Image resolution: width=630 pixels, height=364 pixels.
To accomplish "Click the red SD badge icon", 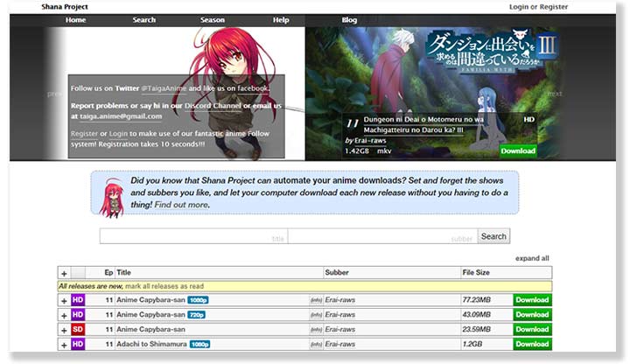I will coord(78,330).
